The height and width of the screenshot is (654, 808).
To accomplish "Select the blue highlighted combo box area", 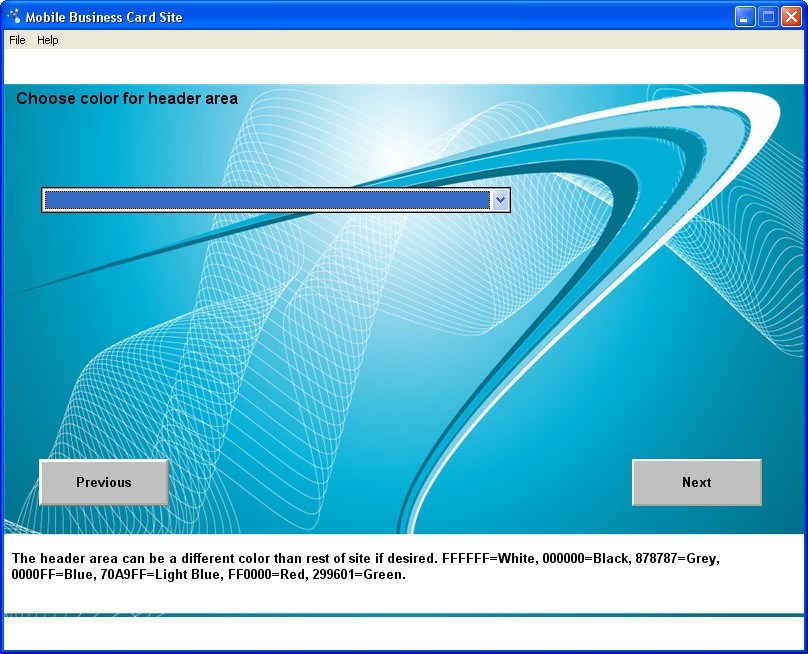I will (x=265, y=199).
